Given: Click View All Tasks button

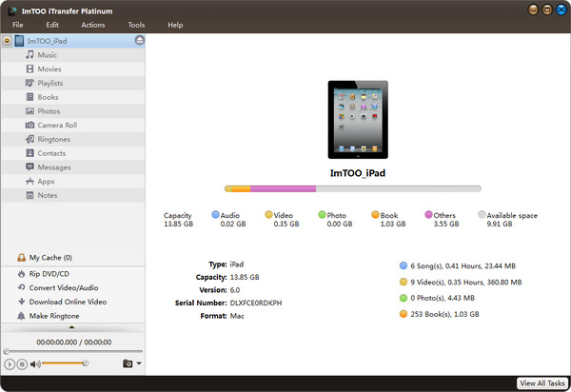Looking at the screenshot, I should click(542, 383).
